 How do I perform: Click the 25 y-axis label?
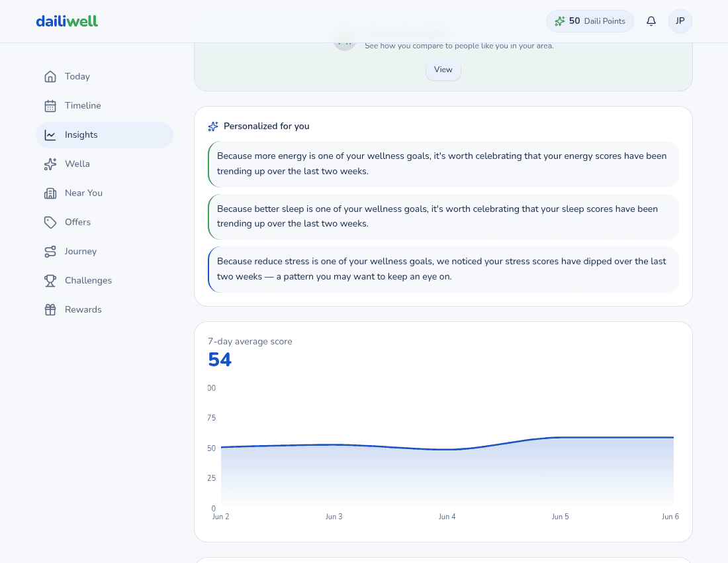(x=211, y=478)
